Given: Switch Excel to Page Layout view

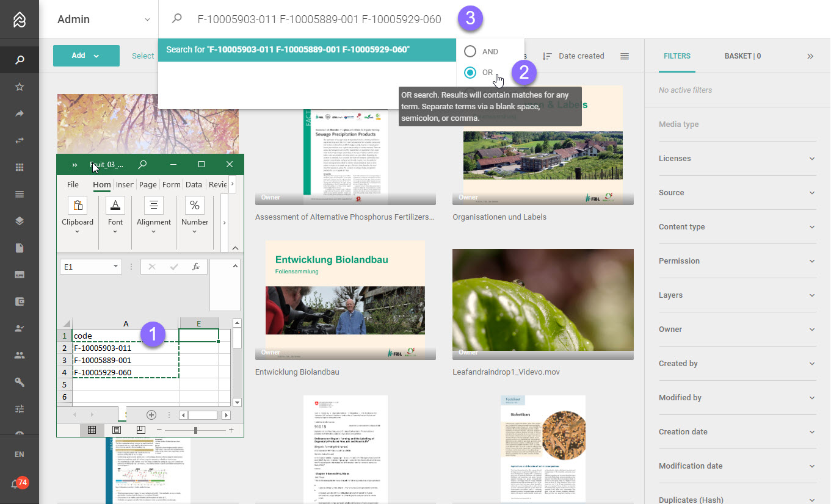Looking at the screenshot, I should [x=117, y=430].
